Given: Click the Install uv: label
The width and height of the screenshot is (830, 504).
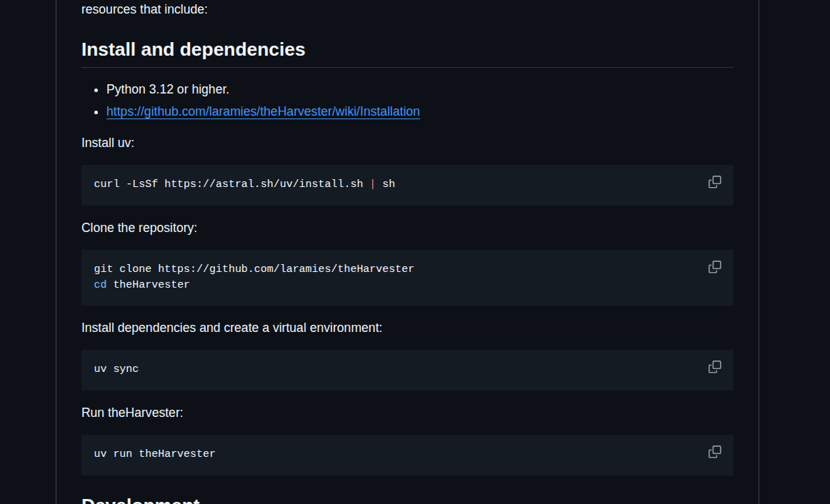Looking at the screenshot, I should tap(108, 143).
